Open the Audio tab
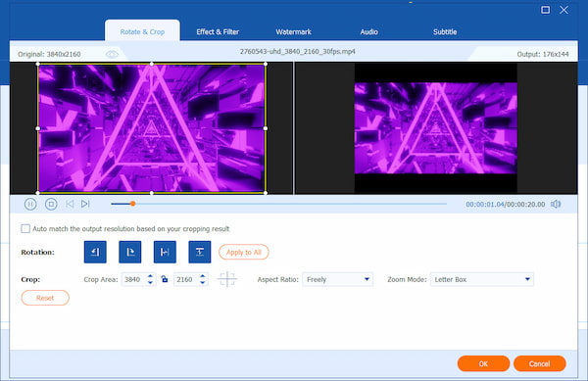 [x=369, y=32]
